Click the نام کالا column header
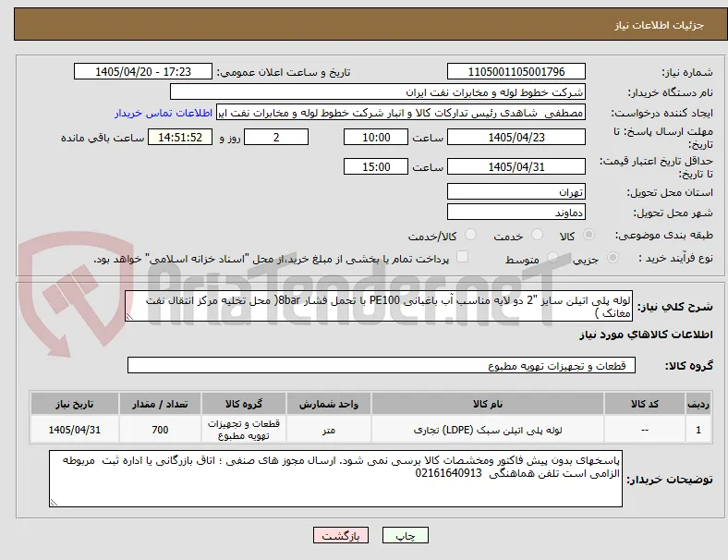This screenshot has height=560, width=728. (488, 404)
